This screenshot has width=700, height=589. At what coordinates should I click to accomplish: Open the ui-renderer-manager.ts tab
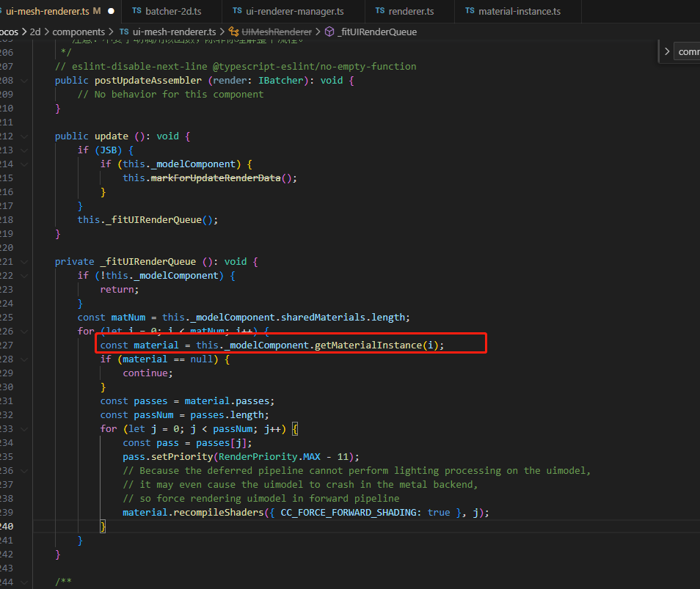pos(294,11)
